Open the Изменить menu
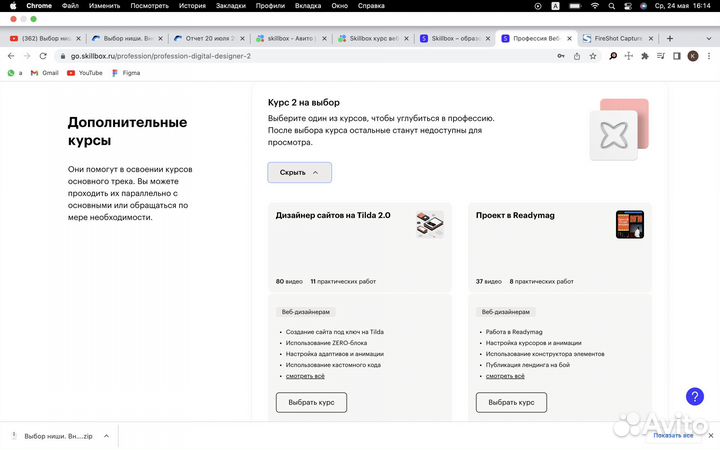Image resolution: width=720 pixels, height=450 pixels. (104, 6)
